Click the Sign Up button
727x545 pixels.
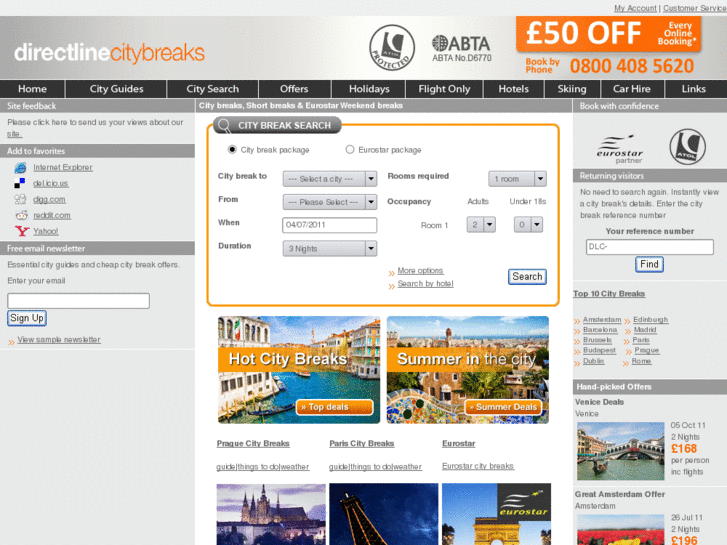[27, 318]
